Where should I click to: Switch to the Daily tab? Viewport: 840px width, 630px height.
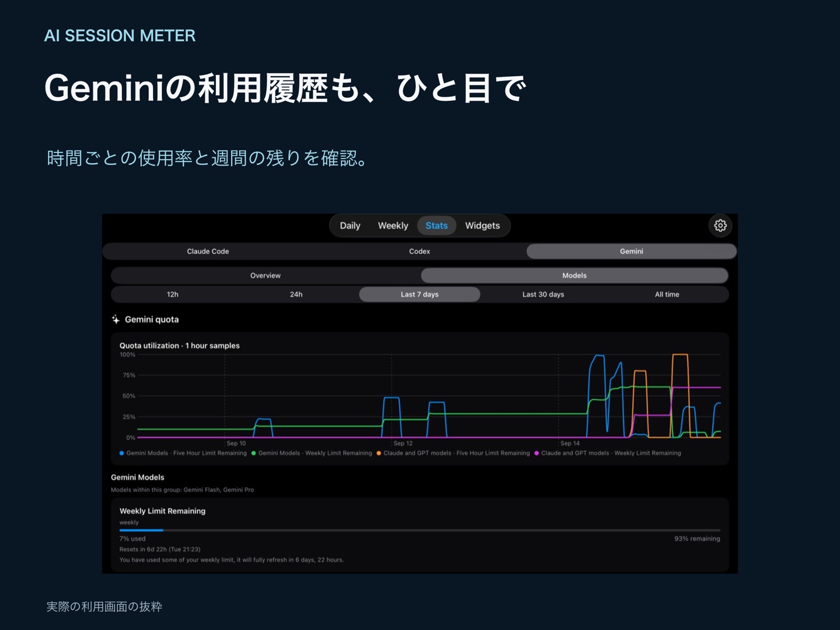350,226
